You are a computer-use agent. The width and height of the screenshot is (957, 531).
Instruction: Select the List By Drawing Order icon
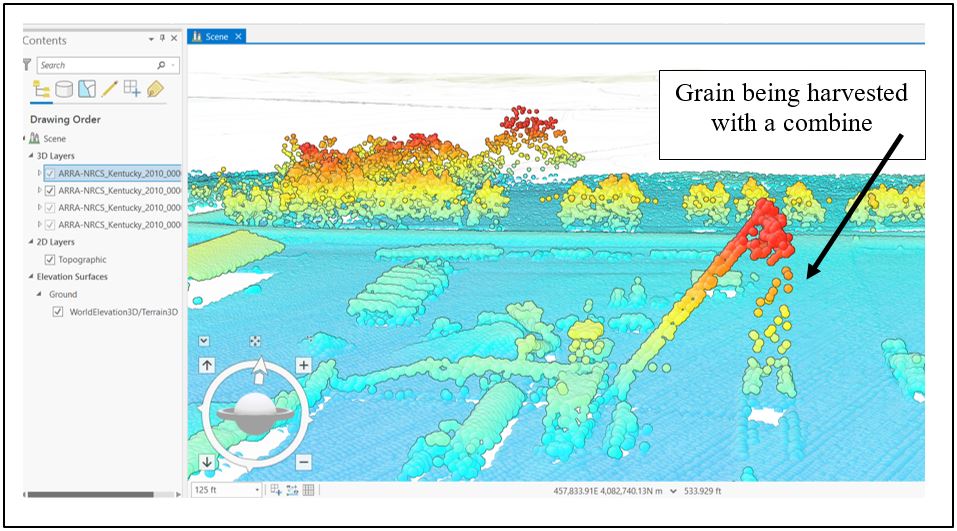point(41,90)
